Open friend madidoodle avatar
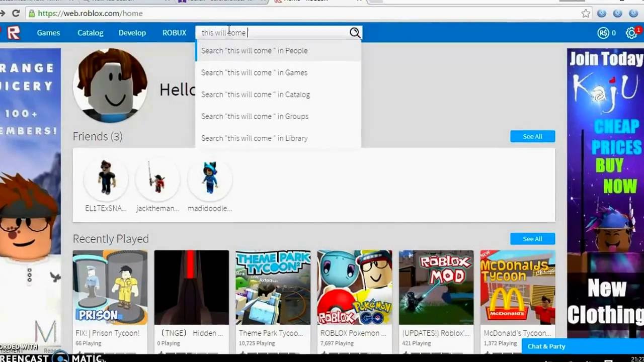Viewport: 644px width, 362px height. 210,179
